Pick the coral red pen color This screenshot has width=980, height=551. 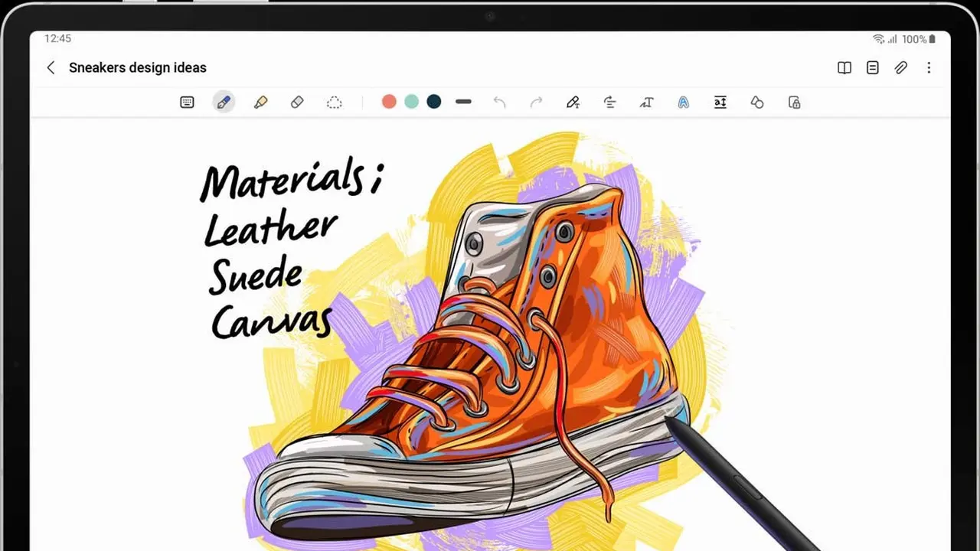pyautogui.click(x=389, y=102)
